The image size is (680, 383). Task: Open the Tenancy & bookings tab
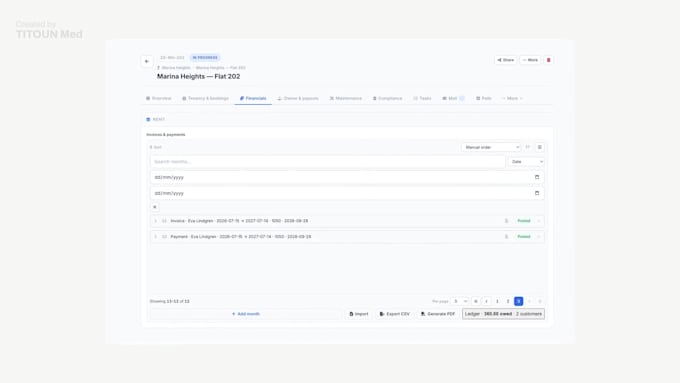(x=205, y=98)
